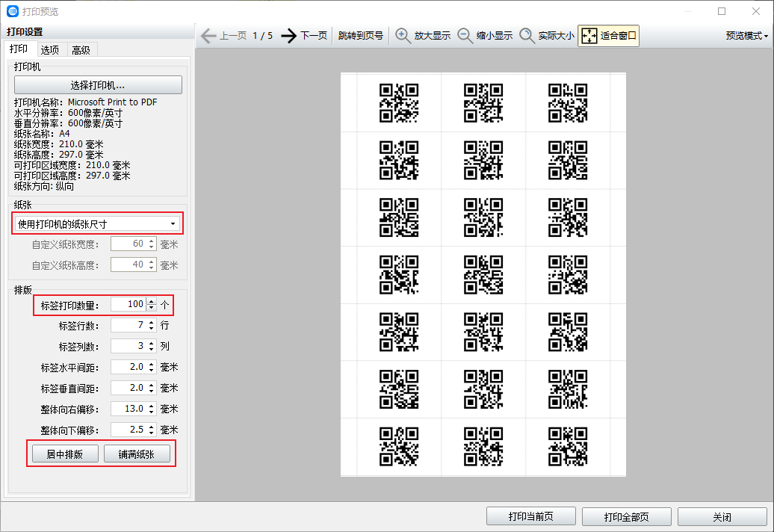Increase 标签水平间距 with the up arrow
The width and height of the screenshot is (774, 532).
152,364
